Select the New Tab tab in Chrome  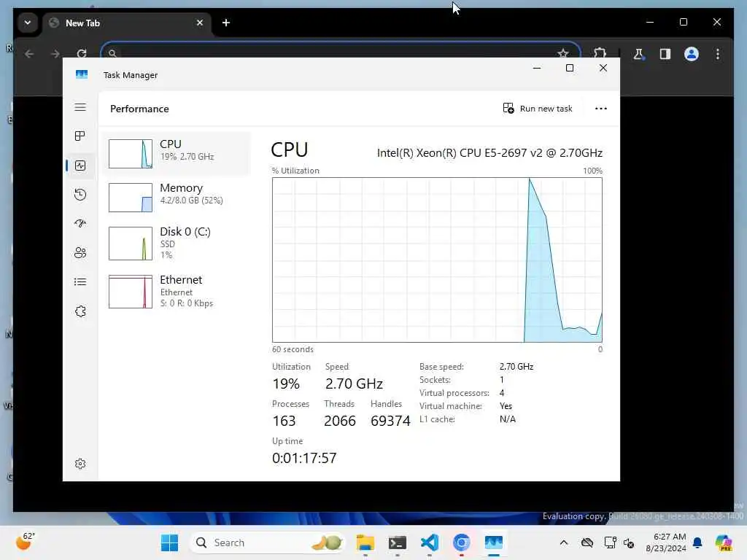126,23
